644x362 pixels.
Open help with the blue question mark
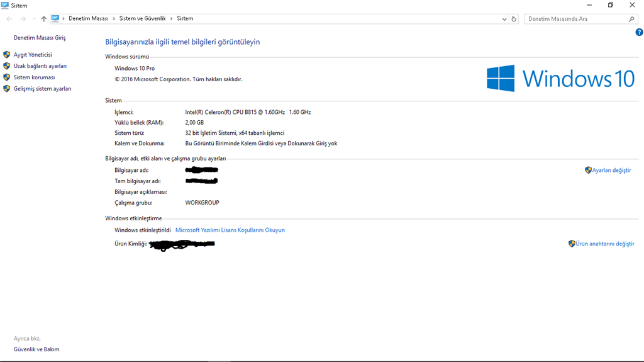click(x=639, y=33)
